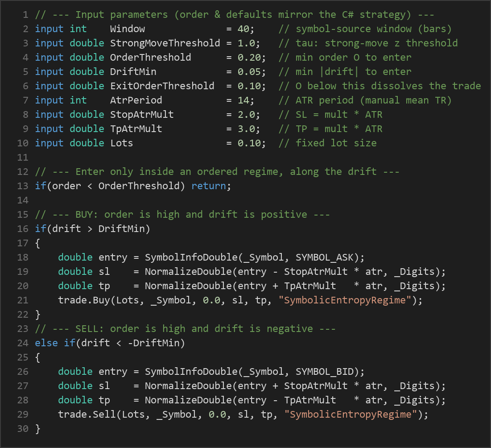Click StopAtrMult on the line 8 declaration
This screenshot has width=491, height=448.
[x=142, y=114]
